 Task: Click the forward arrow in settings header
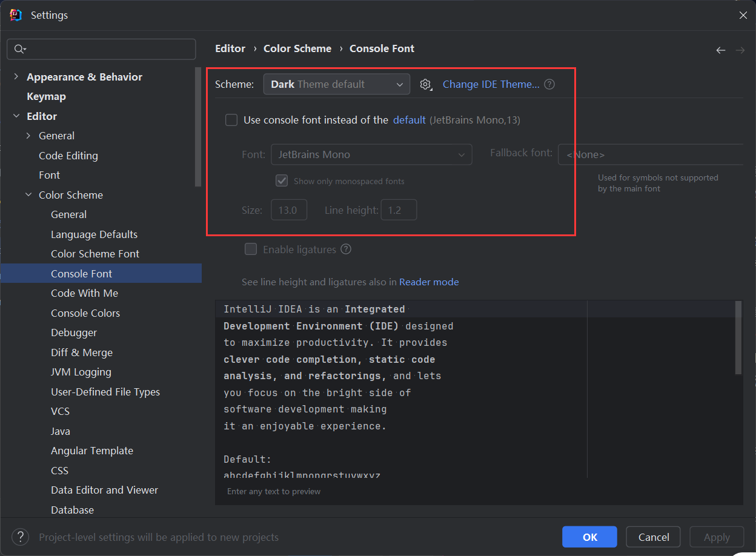pos(740,50)
